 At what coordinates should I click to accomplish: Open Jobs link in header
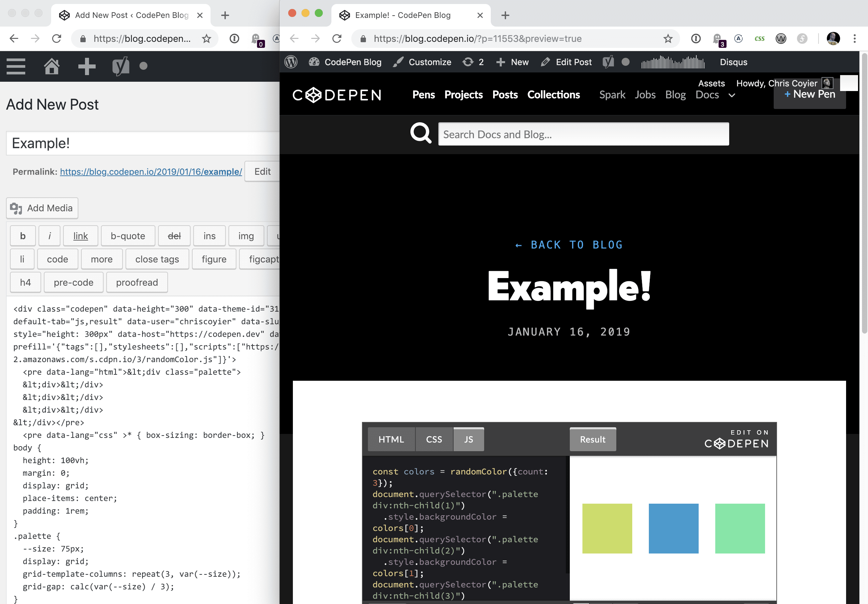point(645,95)
